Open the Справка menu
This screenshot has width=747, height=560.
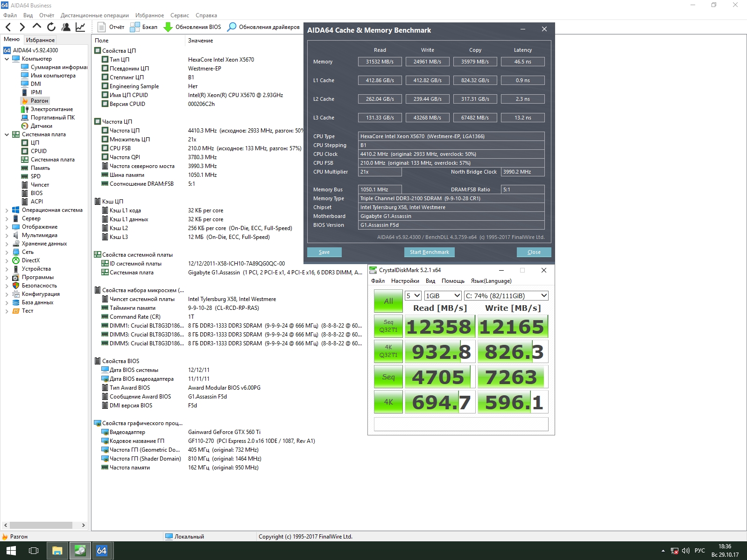pos(206,15)
